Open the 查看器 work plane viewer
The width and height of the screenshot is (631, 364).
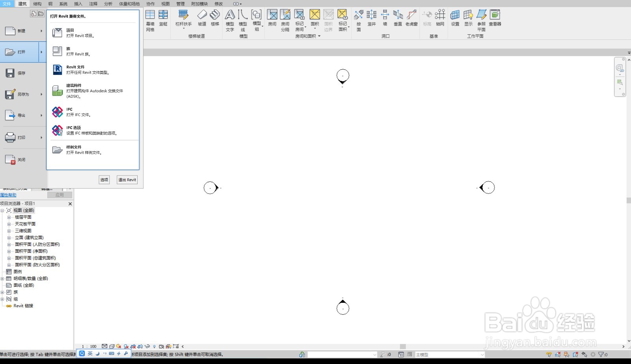(x=495, y=18)
